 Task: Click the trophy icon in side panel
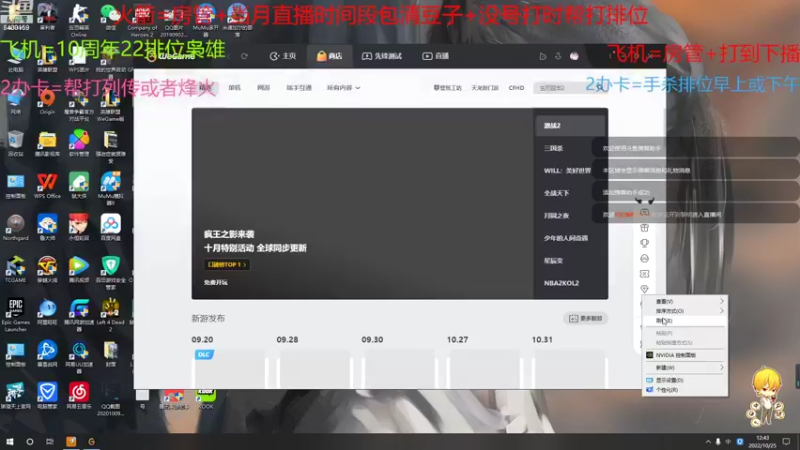point(644,243)
